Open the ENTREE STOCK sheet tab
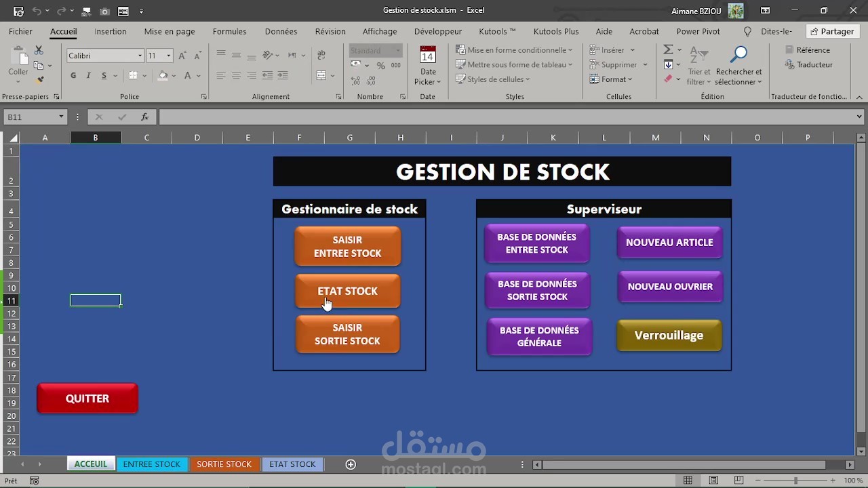 [x=151, y=464]
